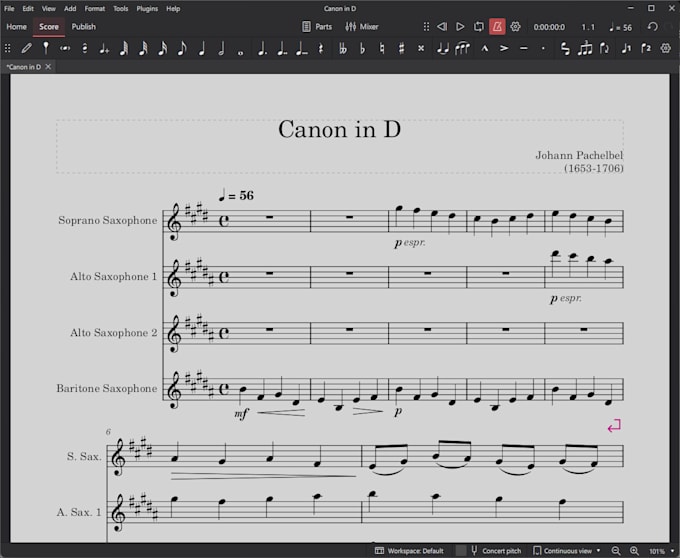This screenshot has height=558, width=680.
Task: Rewind playback to start
Action: click(x=442, y=27)
